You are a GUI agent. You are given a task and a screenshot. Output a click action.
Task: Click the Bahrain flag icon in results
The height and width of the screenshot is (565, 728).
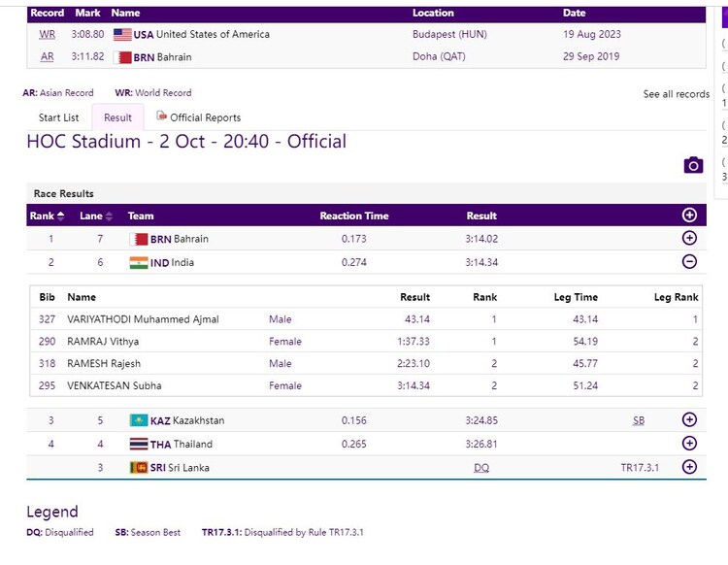coord(138,239)
